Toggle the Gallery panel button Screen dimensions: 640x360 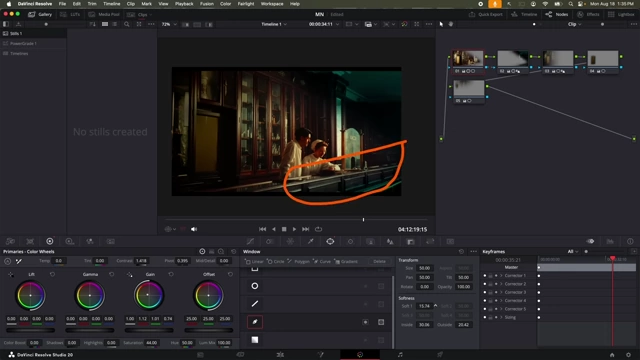(40, 14)
